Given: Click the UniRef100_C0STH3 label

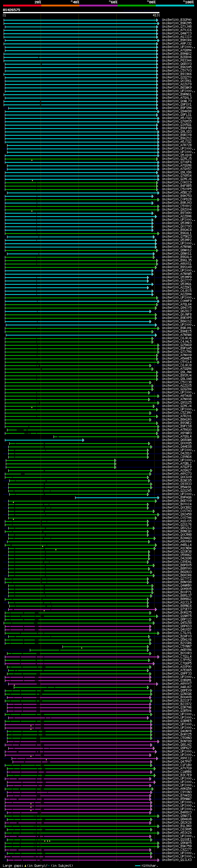Looking at the screenshot, I should [x=177, y=511].
